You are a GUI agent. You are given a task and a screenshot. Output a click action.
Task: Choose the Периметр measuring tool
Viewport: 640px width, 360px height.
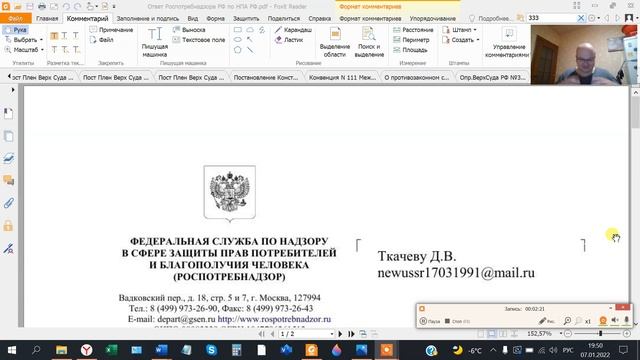pos(411,40)
